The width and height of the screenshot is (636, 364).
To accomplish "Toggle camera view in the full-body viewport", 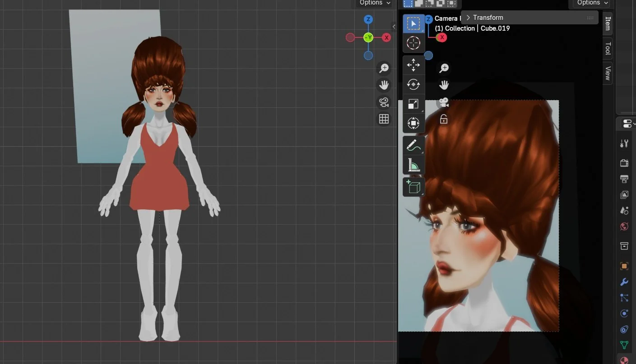I will pos(384,102).
